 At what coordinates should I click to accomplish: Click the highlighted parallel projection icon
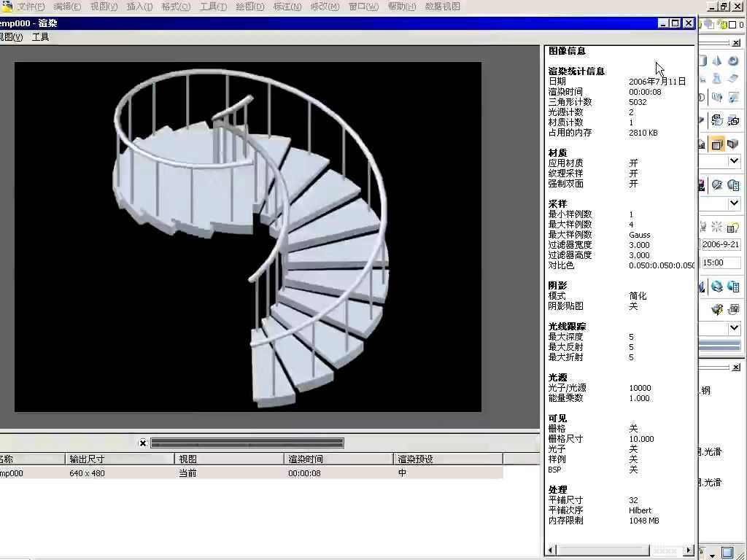coord(717,144)
